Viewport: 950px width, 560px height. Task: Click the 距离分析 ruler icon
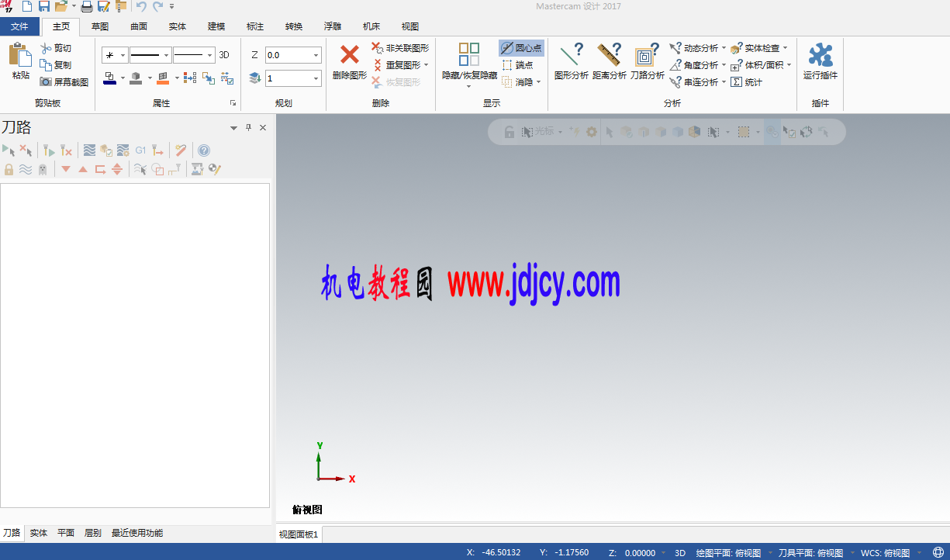pos(610,54)
